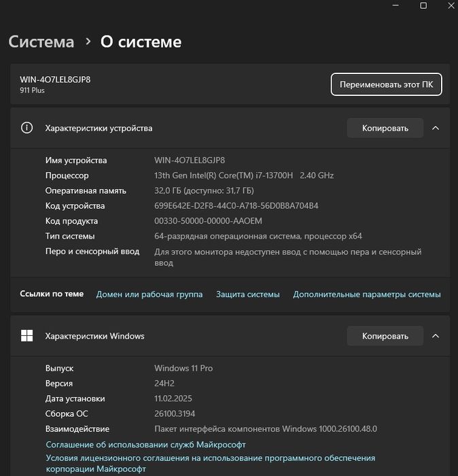Copy device specs with Копировать button
Image resolution: width=458 pixels, height=476 pixels.
click(385, 128)
